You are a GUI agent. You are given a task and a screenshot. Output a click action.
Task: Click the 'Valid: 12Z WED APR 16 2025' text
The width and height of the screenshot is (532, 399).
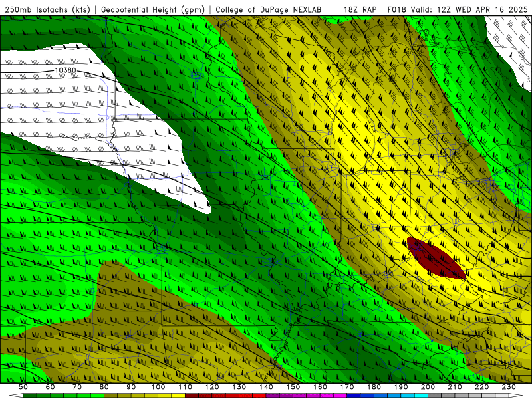pyautogui.click(x=469, y=9)
